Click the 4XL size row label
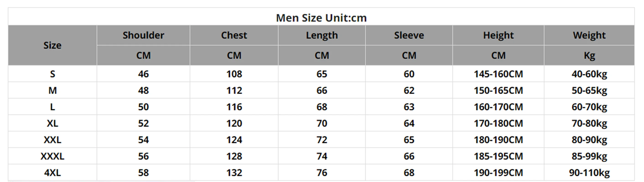The width and height of the screenshot is (644, 182). pos(52,173)
